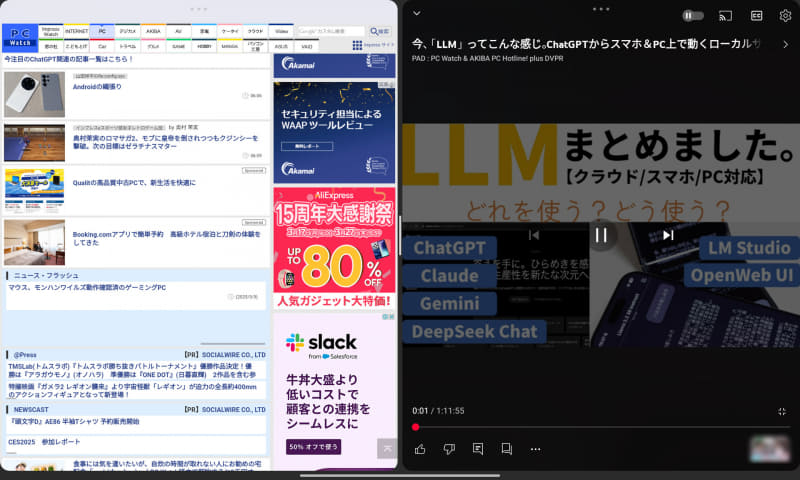This screenshot has width=800, height=480.
Task: Open the Qualit used PC sponsored article
Action: click(134, 183)
